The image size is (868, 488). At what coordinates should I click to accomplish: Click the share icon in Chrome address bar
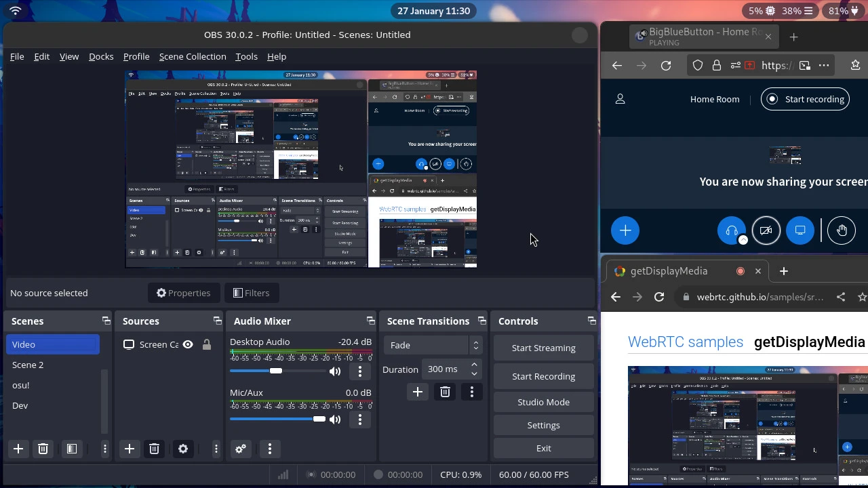(x=841, y=297)
